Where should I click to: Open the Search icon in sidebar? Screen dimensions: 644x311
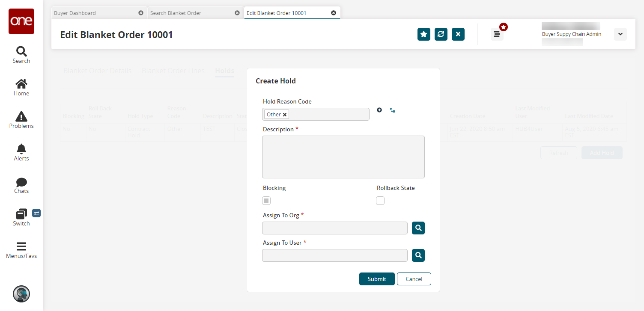pyautogui.click(x=21, y=54)
